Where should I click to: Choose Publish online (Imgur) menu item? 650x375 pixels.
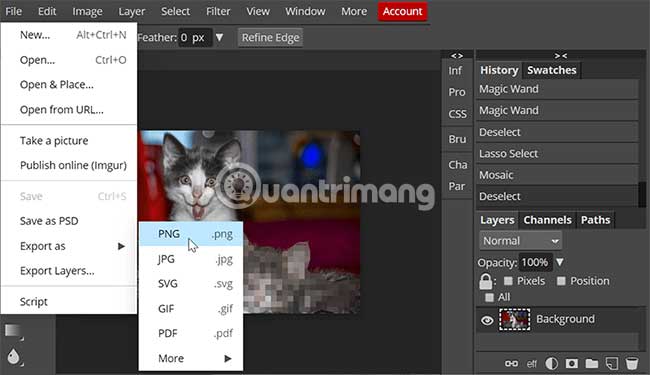(69, 165)
